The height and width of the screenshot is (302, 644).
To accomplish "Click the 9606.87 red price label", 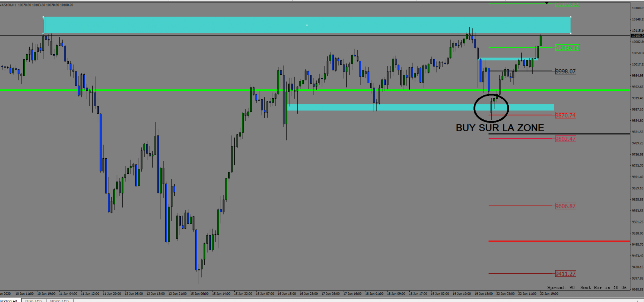I will pos(565,206).
